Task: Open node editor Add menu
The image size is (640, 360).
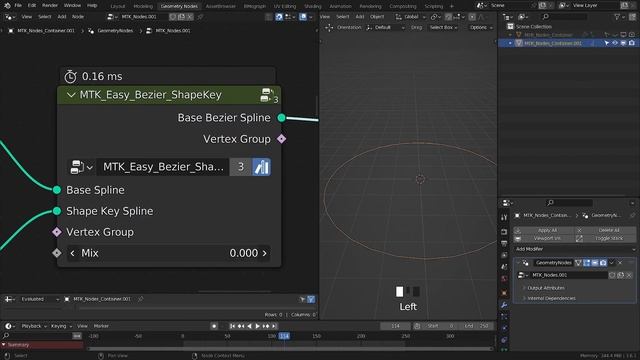Action: point(62,17)
